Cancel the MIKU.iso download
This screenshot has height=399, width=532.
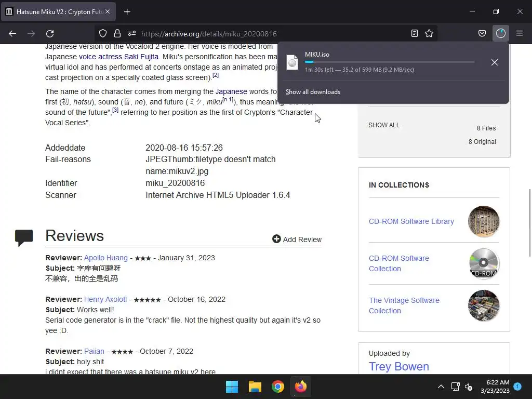[x=495, y=62]
